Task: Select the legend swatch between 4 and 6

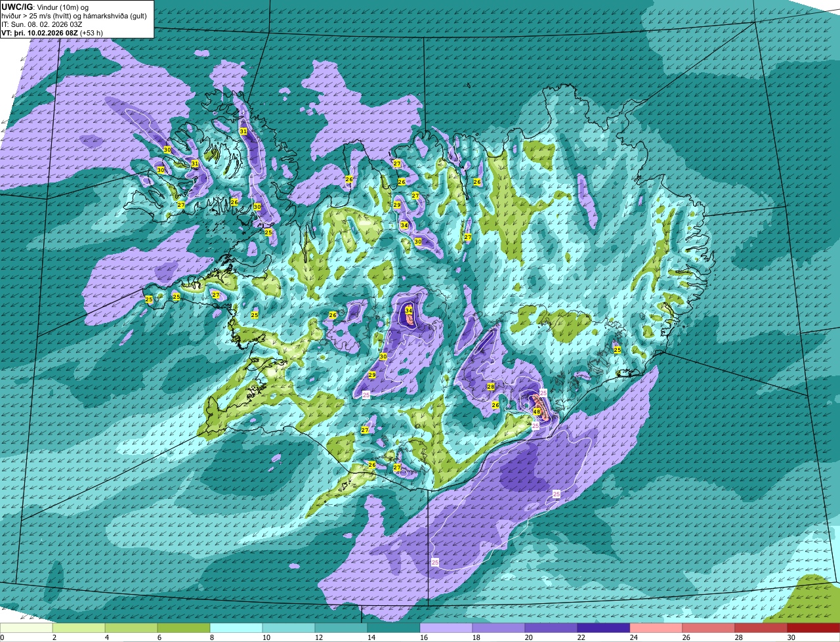Action: pos(131,628)
